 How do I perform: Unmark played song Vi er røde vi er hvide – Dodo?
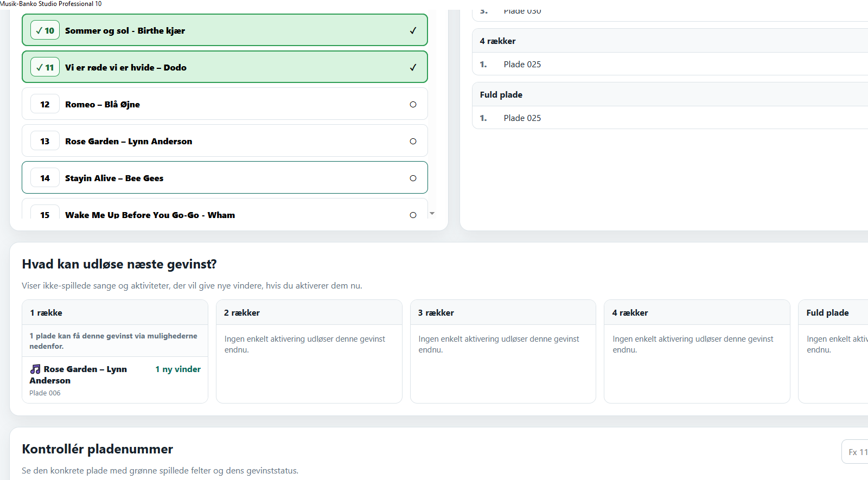[x=225, y=67]
